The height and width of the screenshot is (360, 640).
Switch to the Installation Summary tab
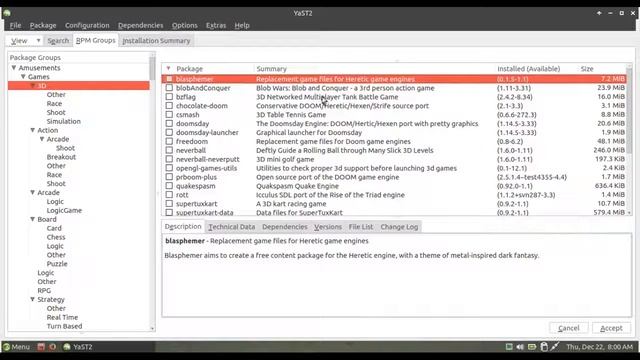pyautogui.click(x=156, y=41)
